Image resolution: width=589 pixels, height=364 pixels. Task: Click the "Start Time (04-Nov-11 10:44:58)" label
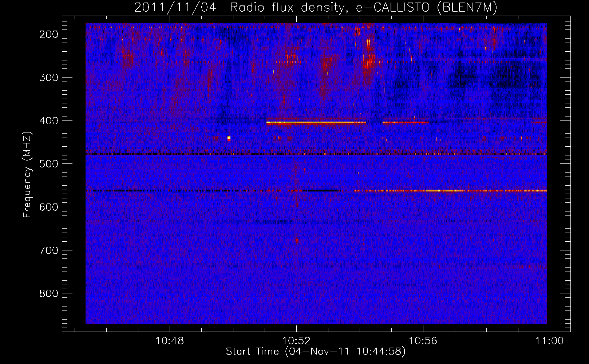tap(315, 352)
